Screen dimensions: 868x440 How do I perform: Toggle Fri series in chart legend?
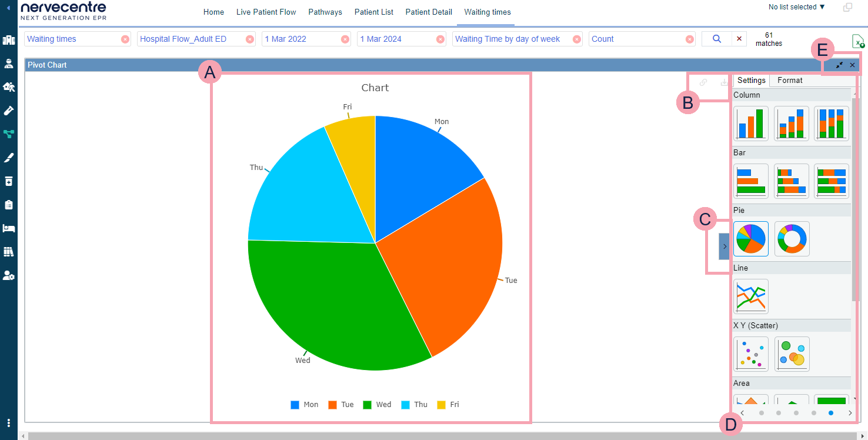[448, 405]
